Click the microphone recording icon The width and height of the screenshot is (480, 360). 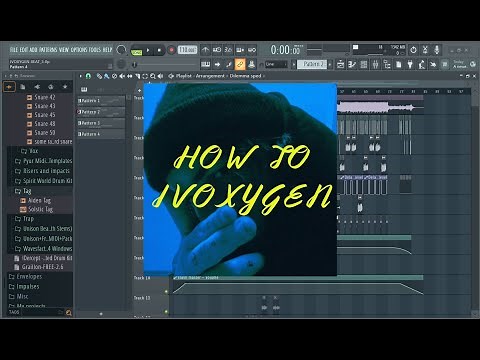coord(437,50)
